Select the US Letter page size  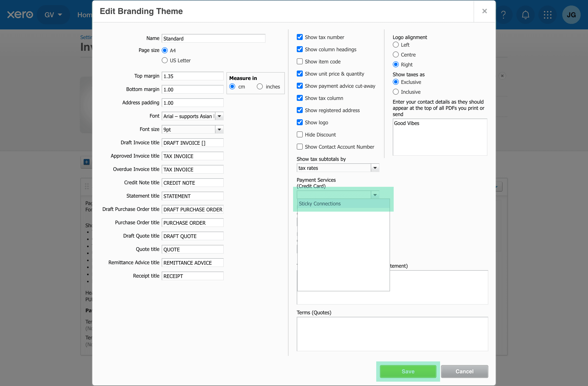[x=164, y=61]
